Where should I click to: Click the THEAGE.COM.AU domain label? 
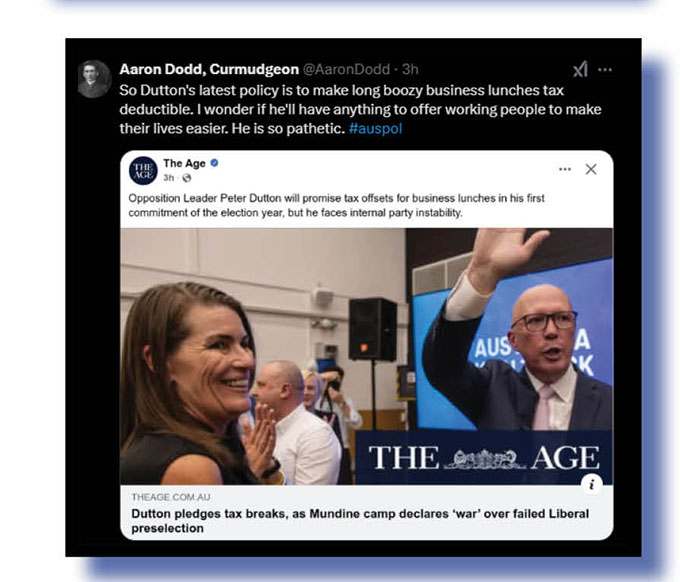click(x=171, y=497)
